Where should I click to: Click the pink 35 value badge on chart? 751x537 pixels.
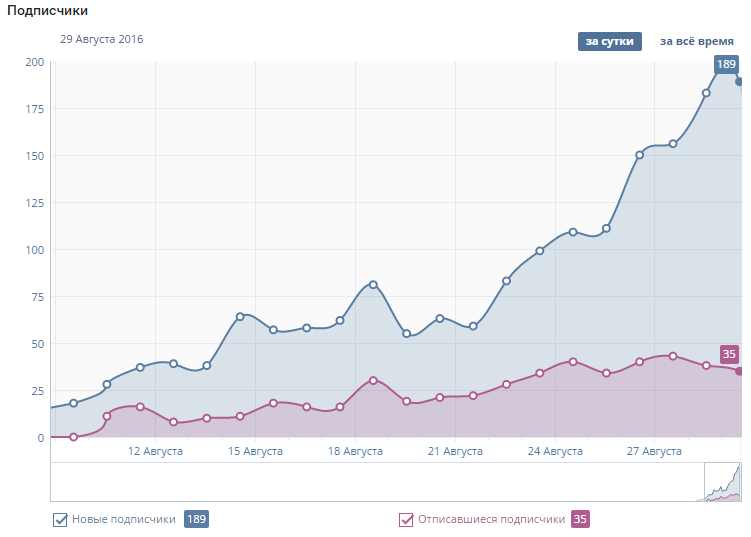click(x=729, y=354)
